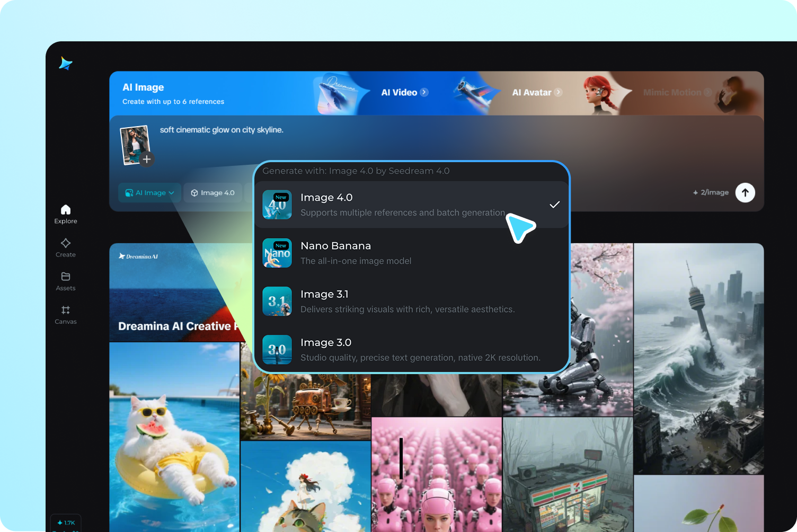Submit the prompt with the up-arrow button
The image size is (797, 532).
745,193
